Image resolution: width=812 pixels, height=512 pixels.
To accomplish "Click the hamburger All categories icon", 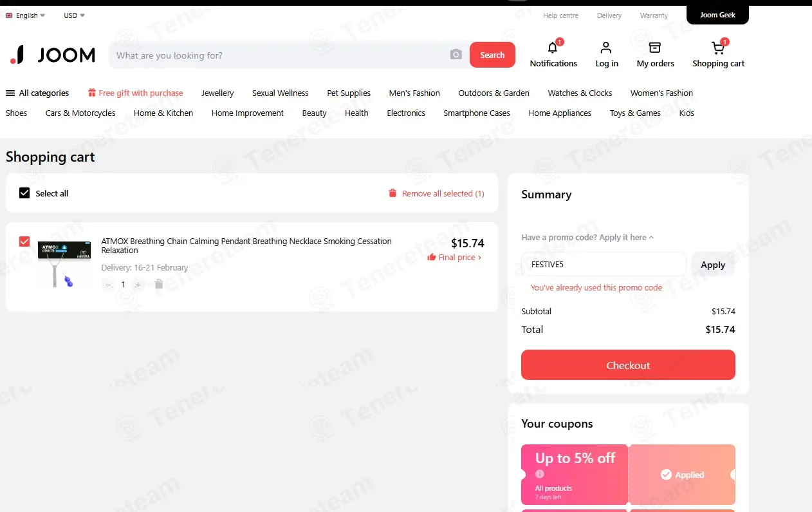I will click(x=10, y=93).
